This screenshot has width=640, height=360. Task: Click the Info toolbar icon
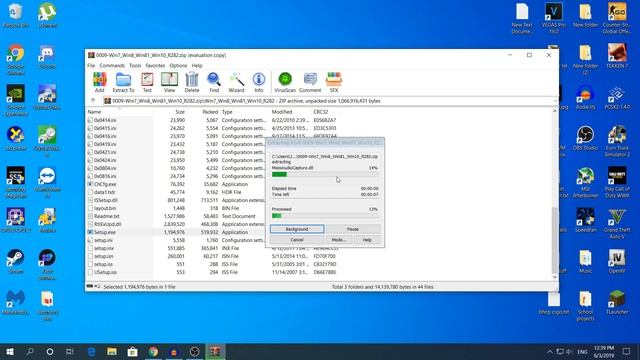pos(259,82)
